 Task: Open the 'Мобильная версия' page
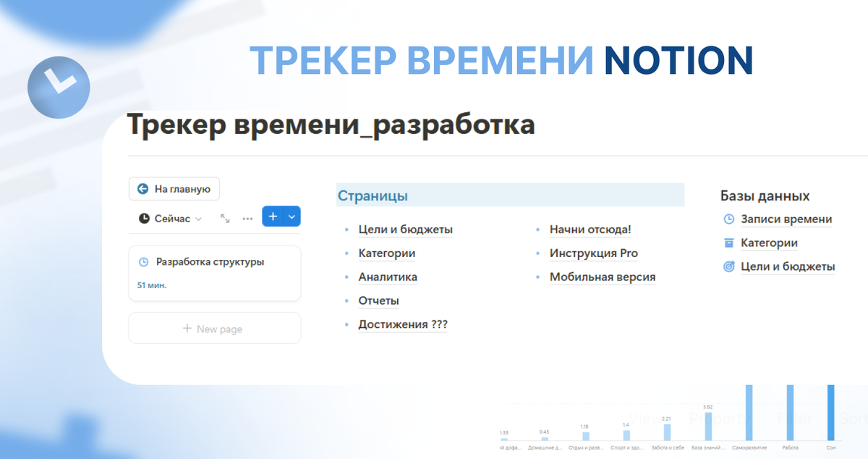pyautogui.click(x=603, y=277)
